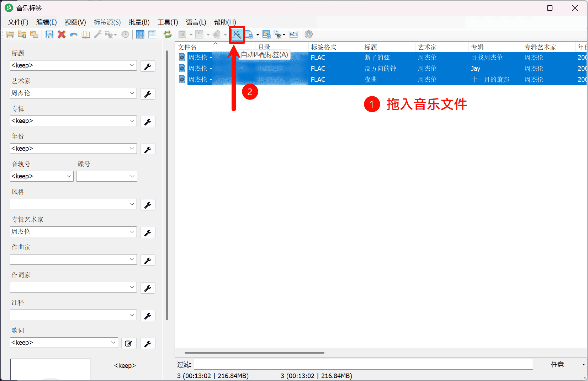Click the lyrics edit button beside 歌词 field
Viewport: 588px width, 381px height.
(x=129, y=343)
